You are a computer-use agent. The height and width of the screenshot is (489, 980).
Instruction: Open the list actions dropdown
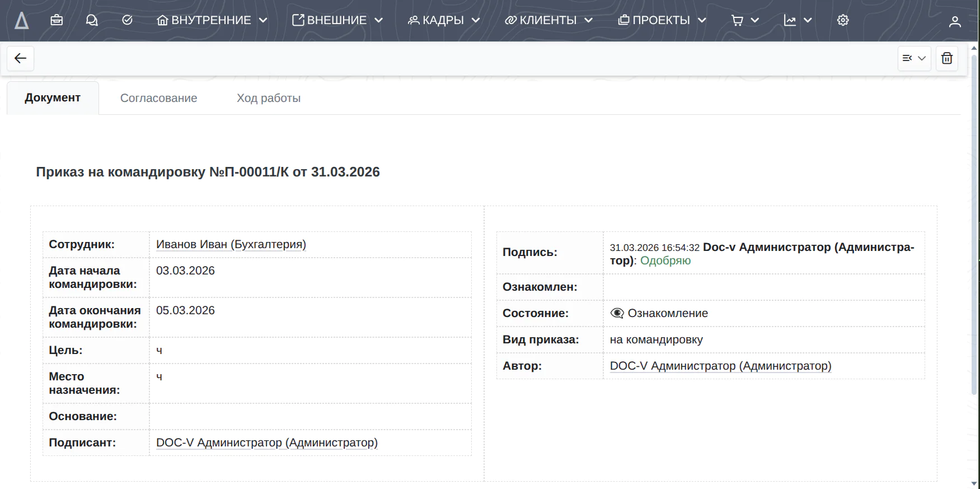pos(915,58)
